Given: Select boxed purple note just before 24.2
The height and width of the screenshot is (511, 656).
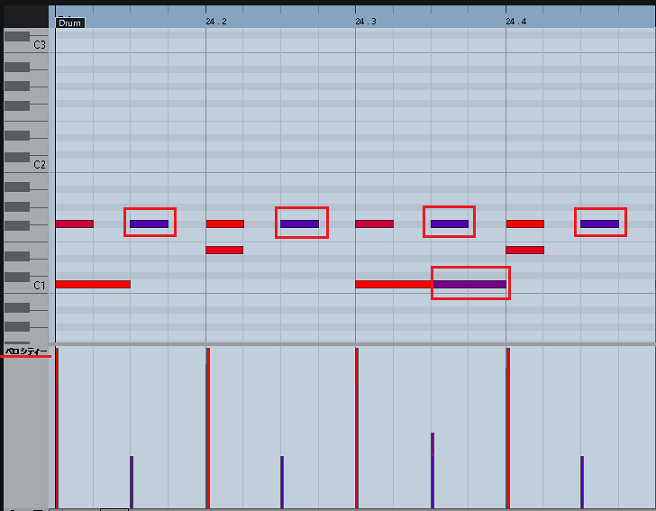Looking at the screenshot, I should [149, 223].
